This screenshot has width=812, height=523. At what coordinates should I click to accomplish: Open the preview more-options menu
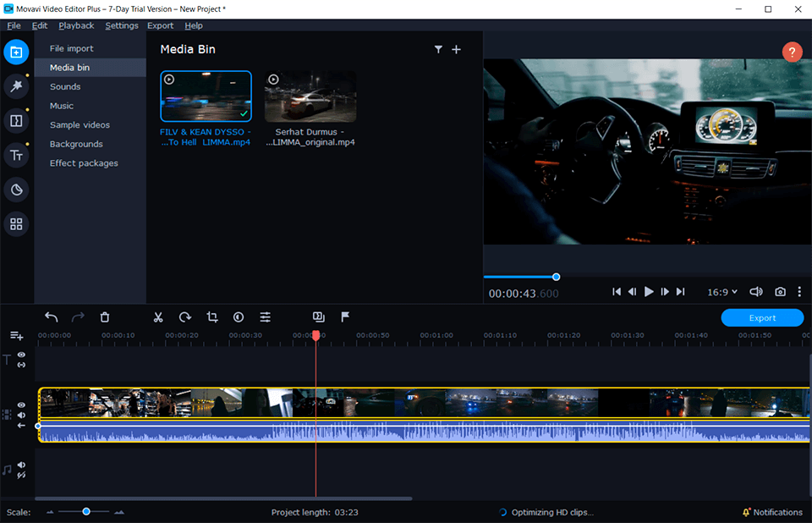(x=799, y=291)
